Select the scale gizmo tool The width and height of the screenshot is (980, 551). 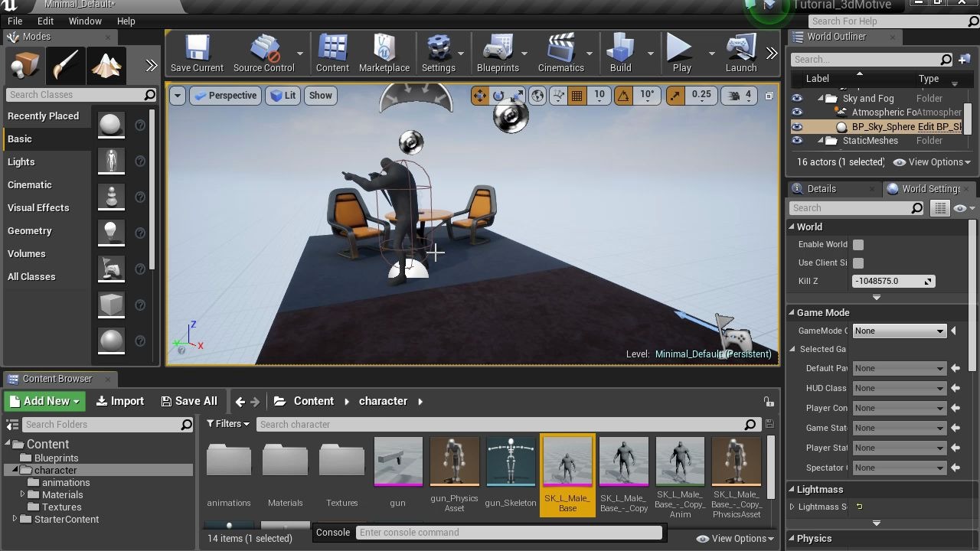518,95
